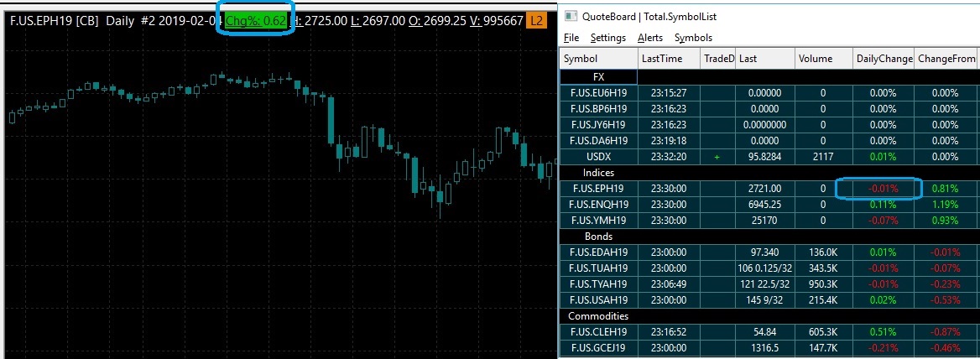Click the F.US.ENQH19 ChangeFrom value 1.19%
The height and width of the screenshot is (359, 980).
pos(945,204)
